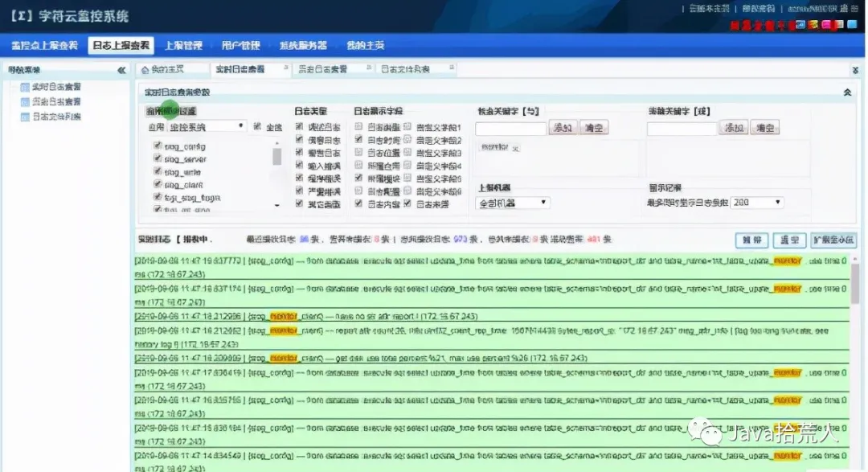868x472 pixels.
Task: Click the log row 'have no set attr report'
Action: click(x=492, y=316)
